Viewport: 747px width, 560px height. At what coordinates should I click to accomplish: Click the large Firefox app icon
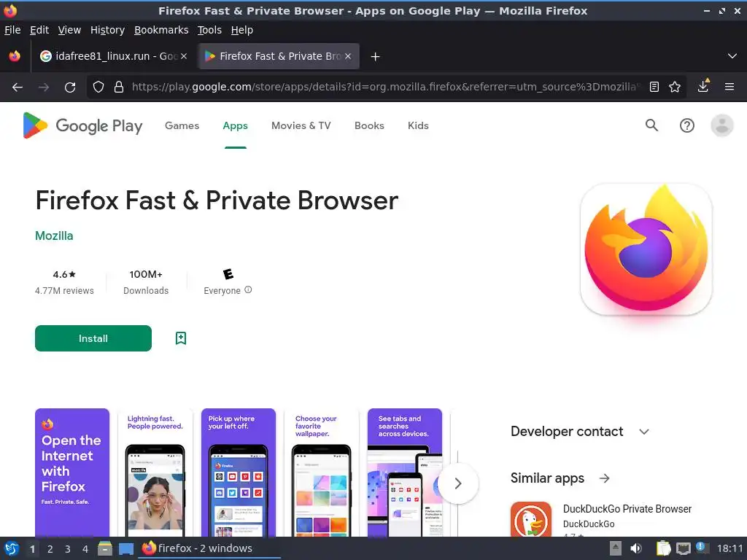tap(646, 249)
